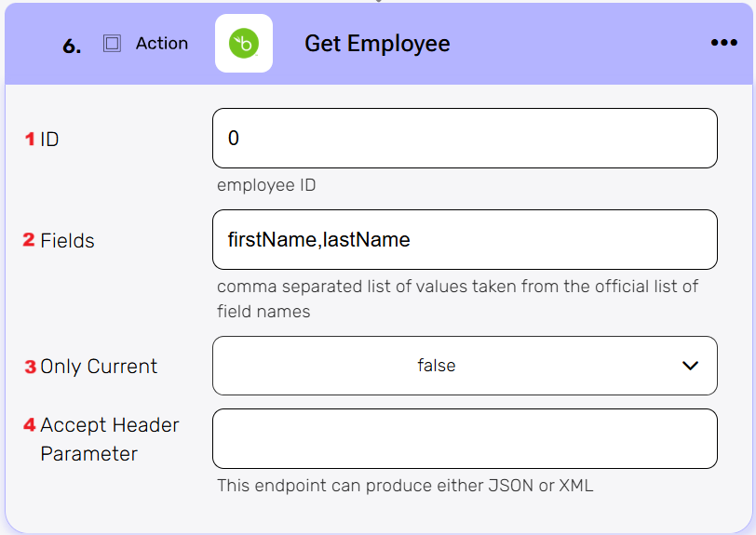Toggle the checkbox beside the Action label

[112, 44]
